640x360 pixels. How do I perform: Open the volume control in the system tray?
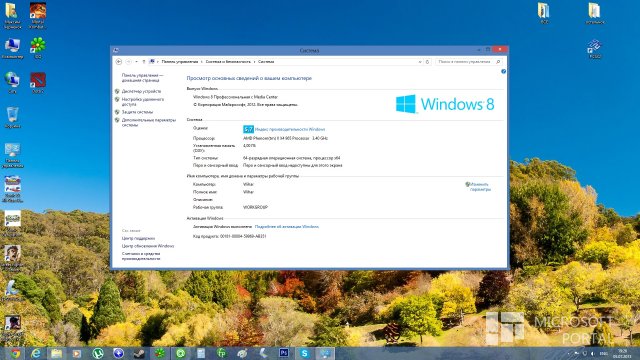593,353
